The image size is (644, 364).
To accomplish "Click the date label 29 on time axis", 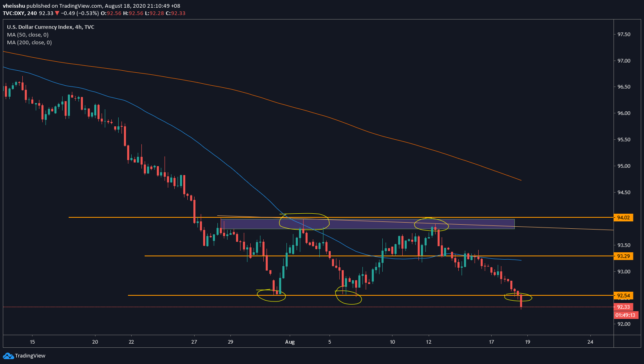I will 230,342.
